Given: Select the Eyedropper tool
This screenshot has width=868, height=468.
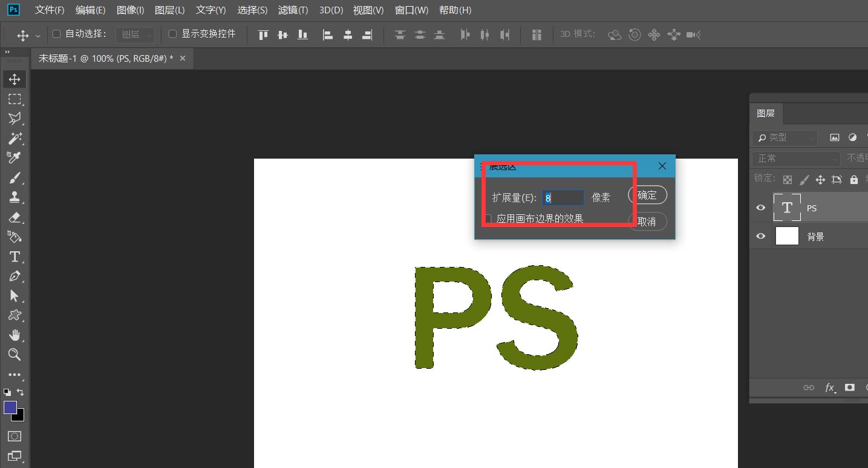Looking at the screenshot, I should coord(15,157).
